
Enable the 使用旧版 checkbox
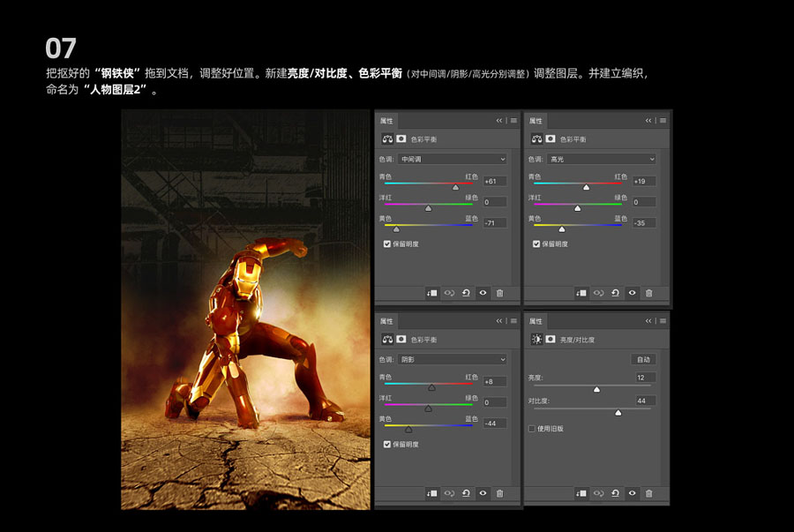[x=532, y=429]
